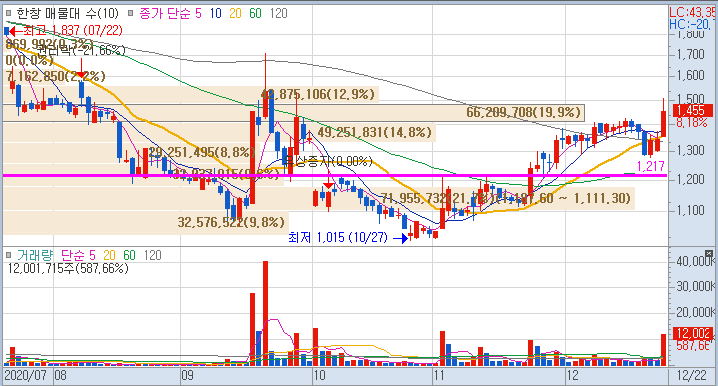The height and width of the screenshot is (386, 718).
Task: Select the 한창 매물대 수(10) indicator label
Action: pyautogui.click(x=67, y=13)
